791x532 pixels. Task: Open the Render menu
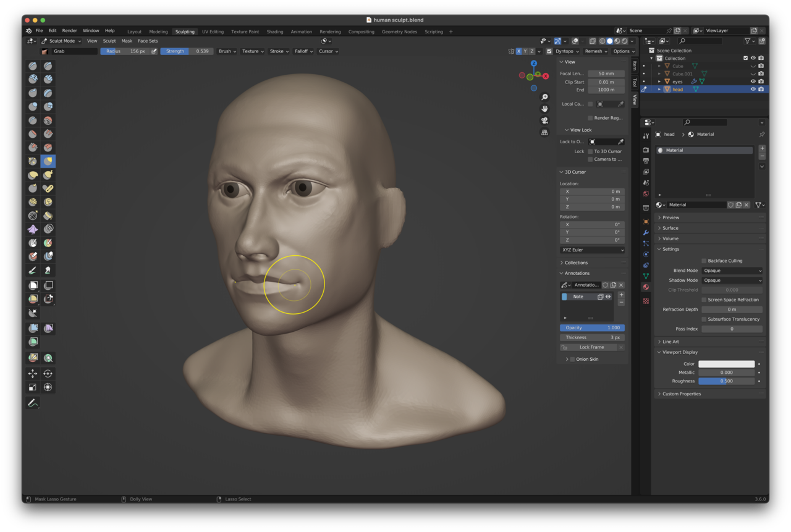click(x=70, y=30)
